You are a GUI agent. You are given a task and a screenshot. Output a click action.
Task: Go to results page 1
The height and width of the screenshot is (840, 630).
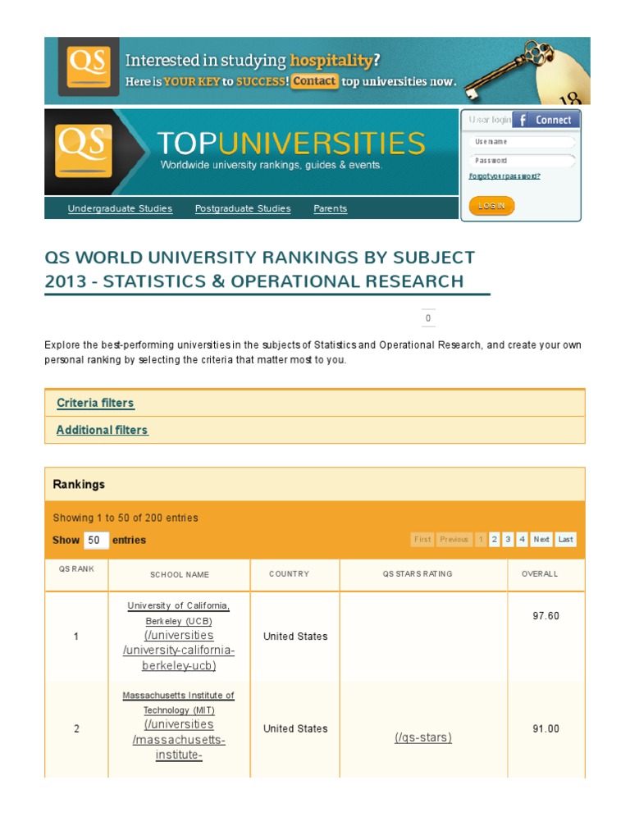pos(481,540)
